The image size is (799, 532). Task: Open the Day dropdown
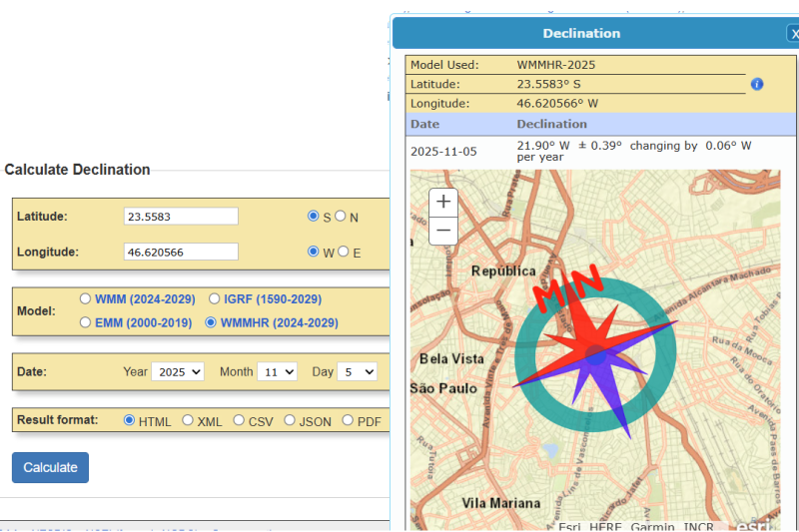point(357,371)
